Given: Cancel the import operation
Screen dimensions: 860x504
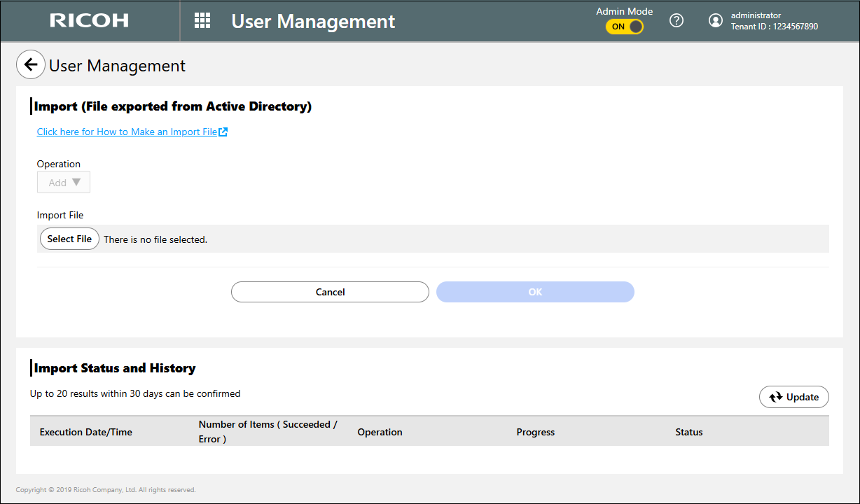Looking at the screenshot, I should (330, 292).
